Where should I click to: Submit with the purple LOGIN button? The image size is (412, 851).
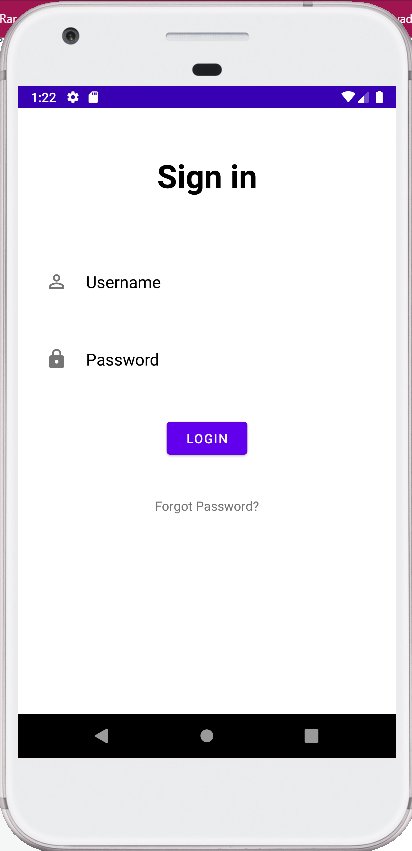coord(207,439)
